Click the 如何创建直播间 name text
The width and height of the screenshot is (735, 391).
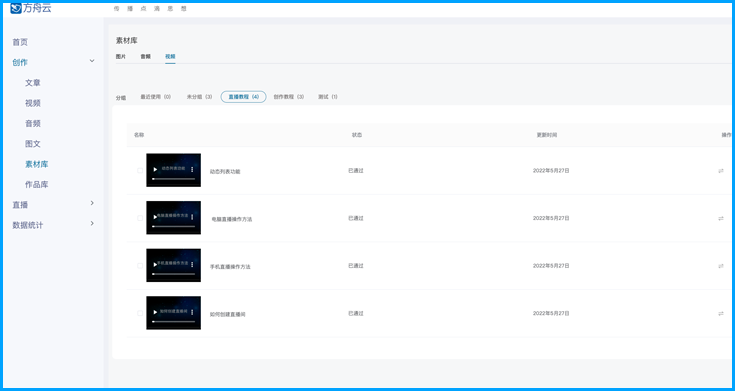pyautogui.click(x=228, y=314)
